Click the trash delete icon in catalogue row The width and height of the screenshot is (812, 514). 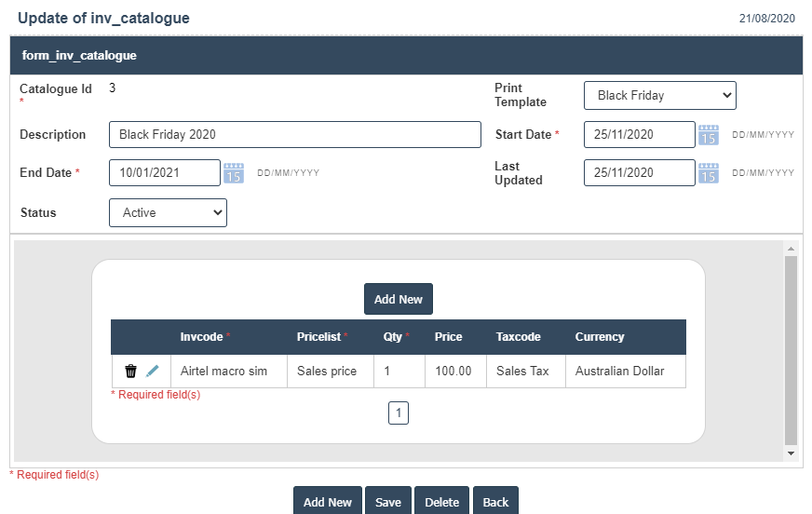click(130, 371)
